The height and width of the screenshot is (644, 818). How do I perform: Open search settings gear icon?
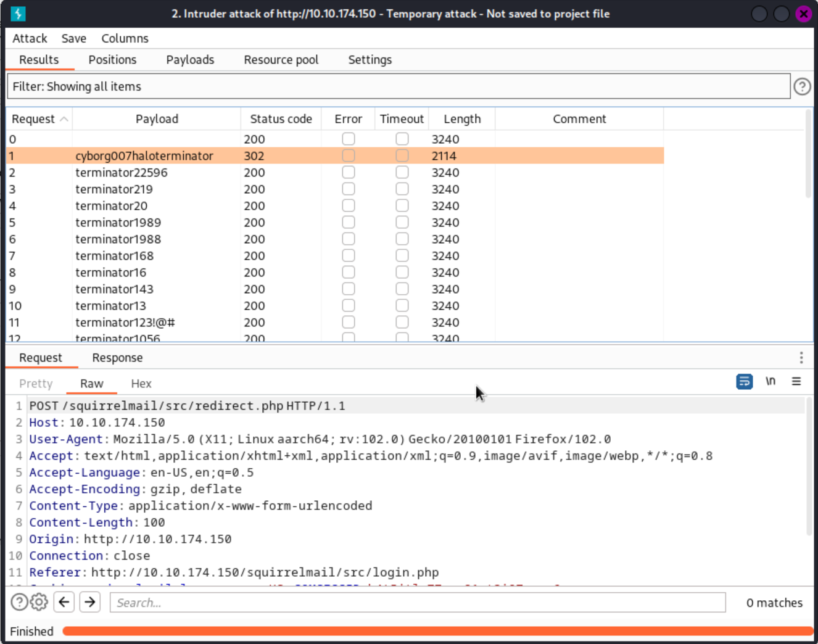(x=39, y=601)
